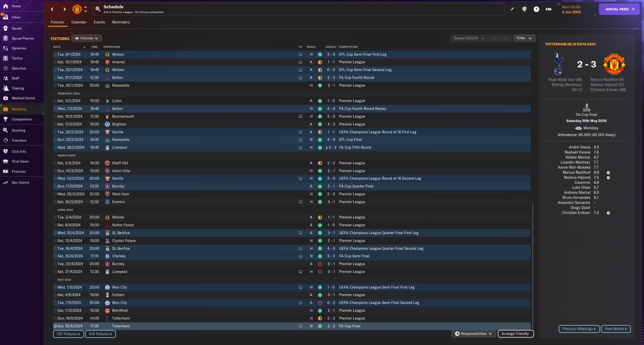Select the radio circle for Wolves 9/1/2024
The height and width of the screenshot is (345, 644).
click(55, 54)
